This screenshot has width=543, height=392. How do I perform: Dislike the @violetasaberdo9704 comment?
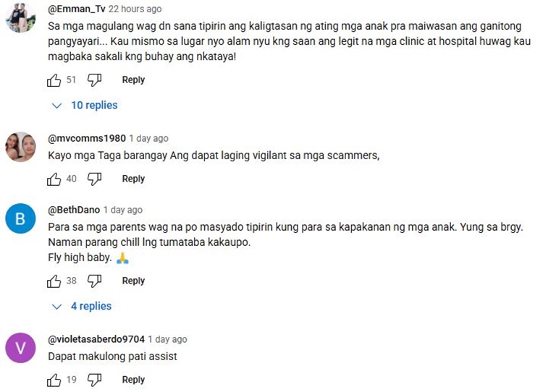tap(94, 380)
